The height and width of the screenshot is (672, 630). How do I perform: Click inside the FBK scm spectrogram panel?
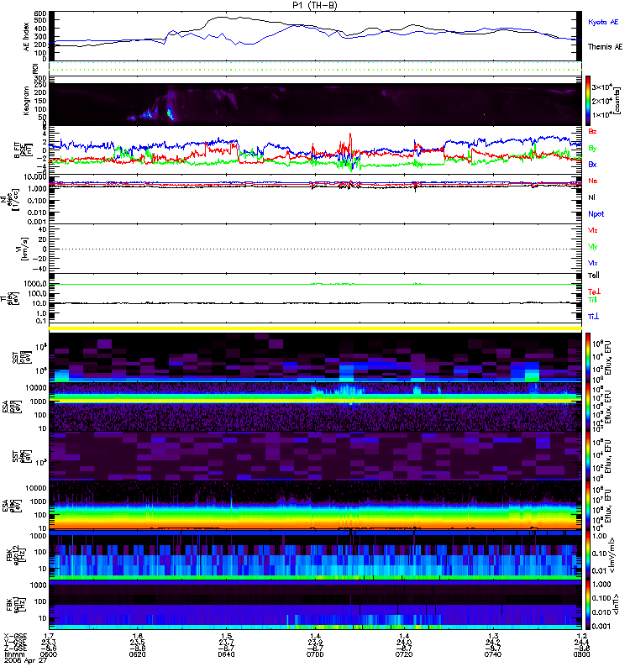(315, 605)
